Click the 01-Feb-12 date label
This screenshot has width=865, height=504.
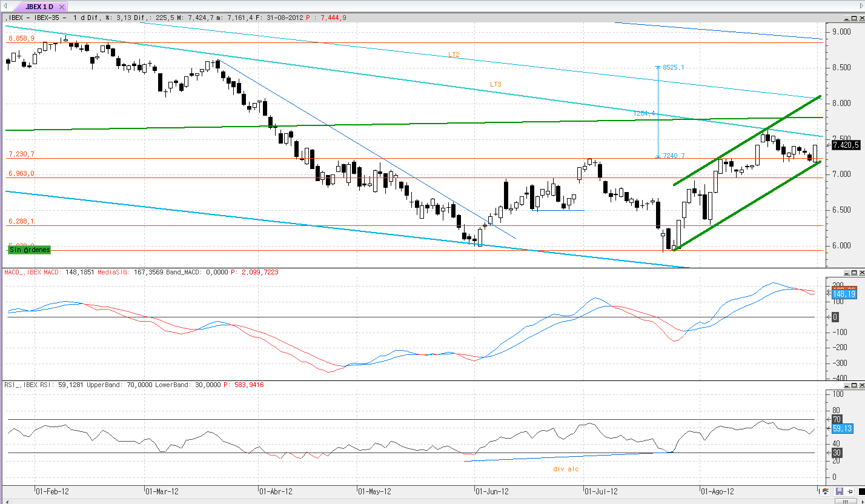tap(52, 492)
